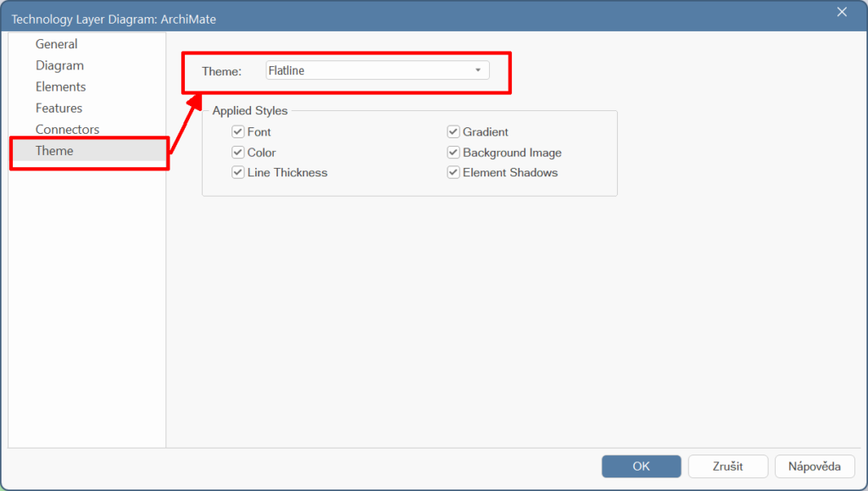Go to the Elements settings page
Image resolution: width=868 pixels, height=491 pixels.
pos(60,86)
